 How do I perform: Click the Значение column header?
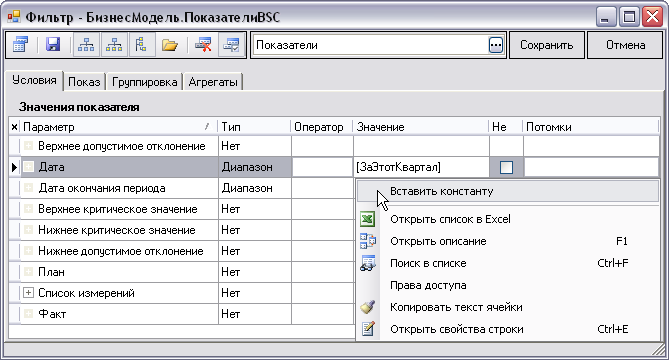(x=421, y=127)
